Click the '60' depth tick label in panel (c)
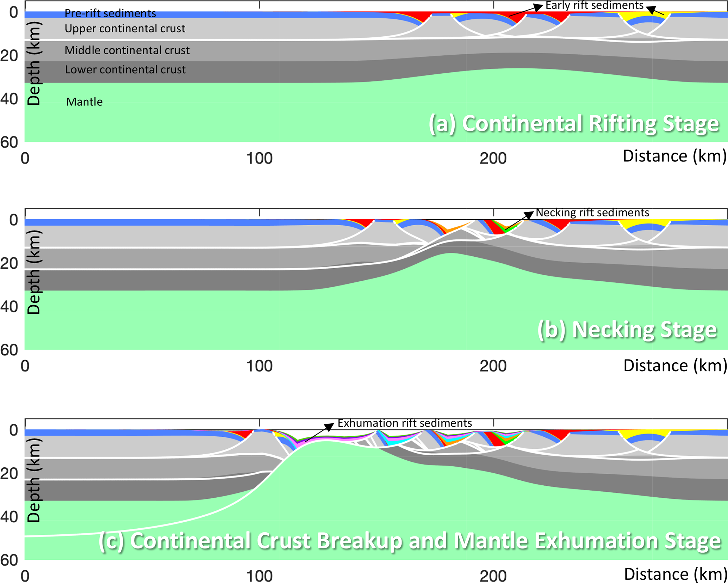 point(9,560)
